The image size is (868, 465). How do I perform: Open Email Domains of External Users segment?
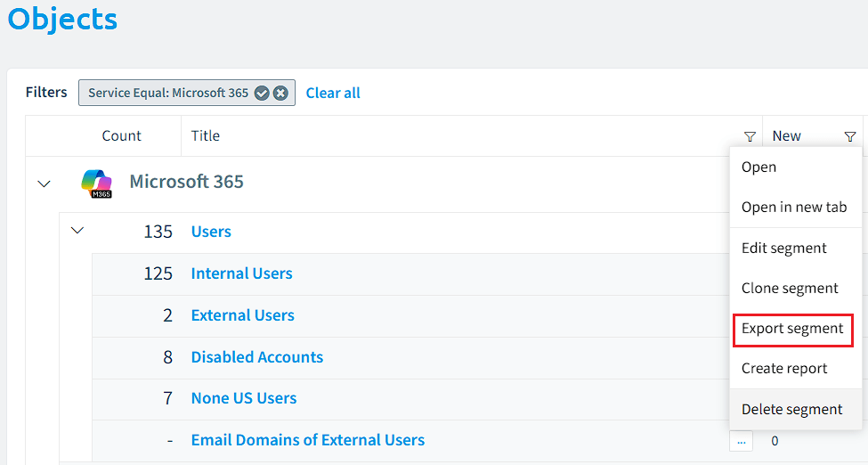coord(308,440)
